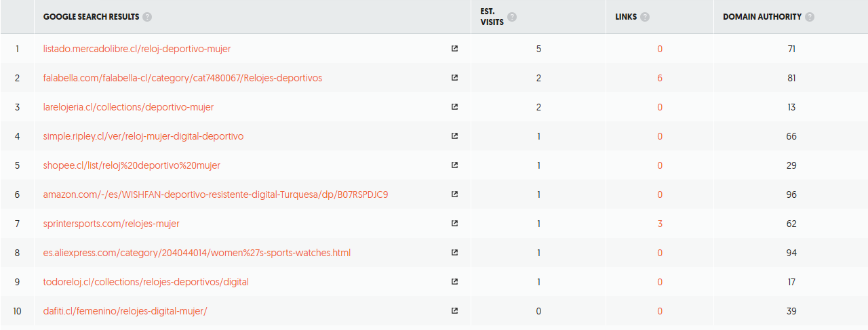This screenshot has width=868, height=330.
Task: Click the Google Search Results column header
Action: point(91,17)
